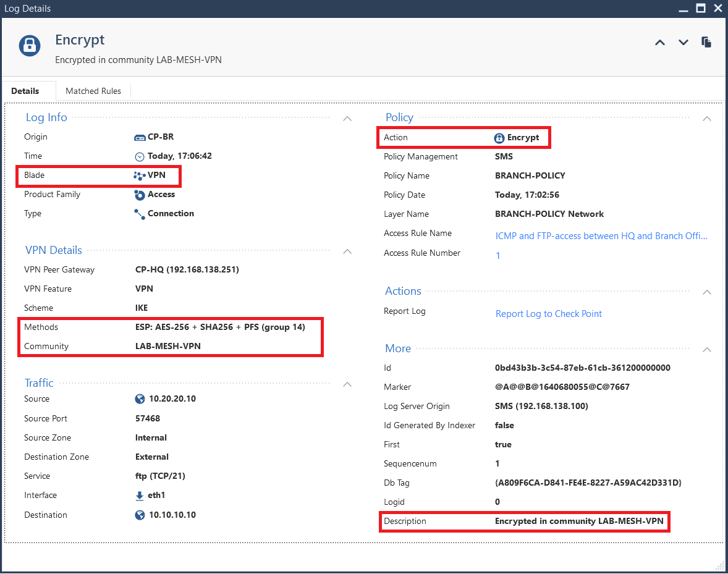The height and width of the screenshot is (574, 728).
Task: Select Log Server Origin SMS (192.168.138.100)
Action: 541,406
